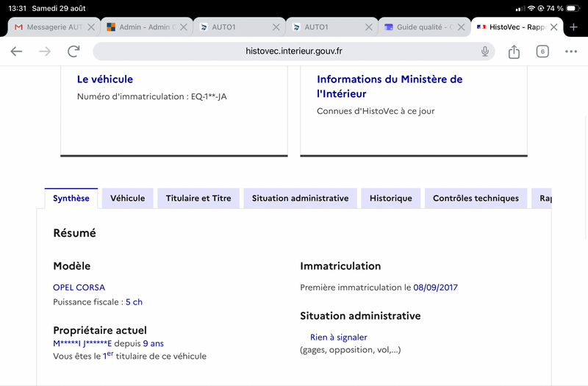Select the Situation administrative summary heading

[x=360, y=316]
